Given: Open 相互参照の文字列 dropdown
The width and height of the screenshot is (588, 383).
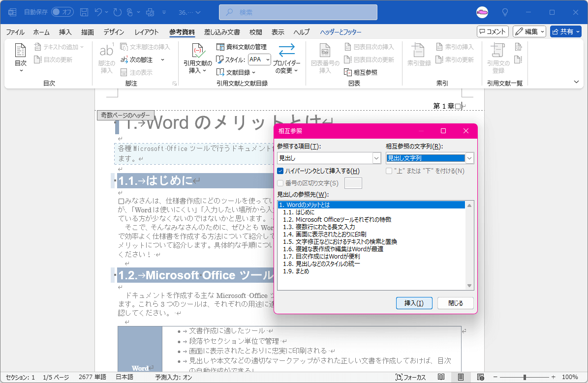Looking at the screenshot, I should click(469, 158).
